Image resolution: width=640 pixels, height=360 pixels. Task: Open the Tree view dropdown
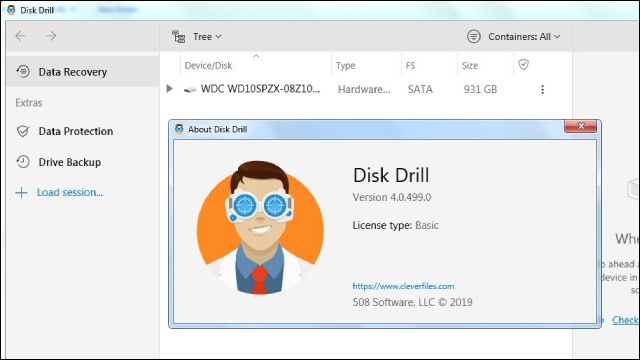[207, 37]
